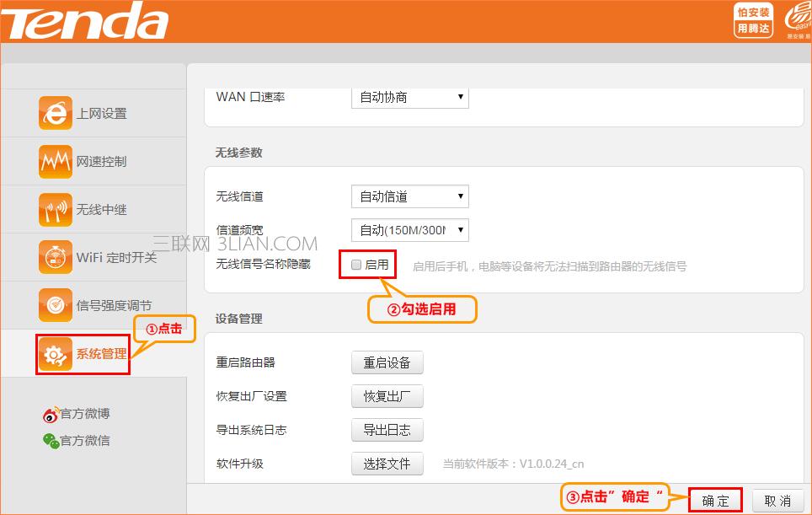The image size is (812, 515).
Task: Expand the WAN 口速率 dropdown
Action: pyautogui.click(x=409, y=97)
